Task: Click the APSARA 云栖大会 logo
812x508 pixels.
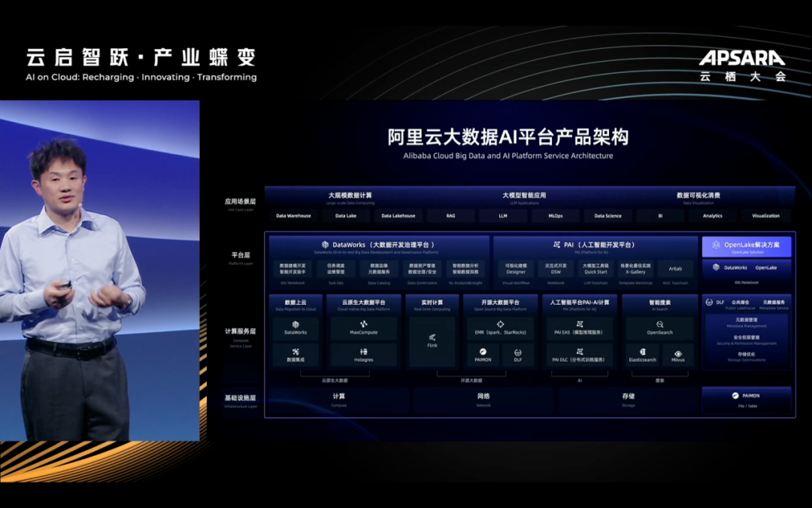Action: (743, 65)
